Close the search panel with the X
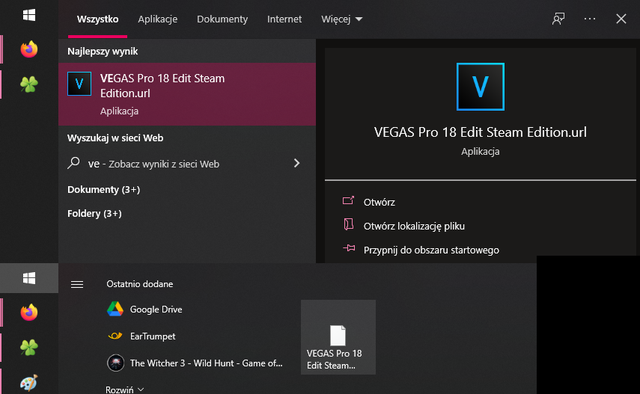 (621, 19)
